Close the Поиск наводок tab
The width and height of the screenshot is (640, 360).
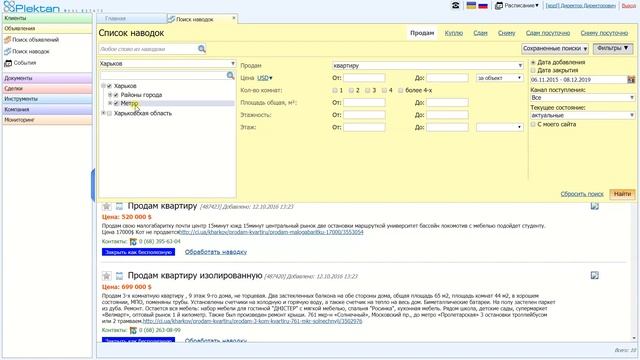click(234, 18)
